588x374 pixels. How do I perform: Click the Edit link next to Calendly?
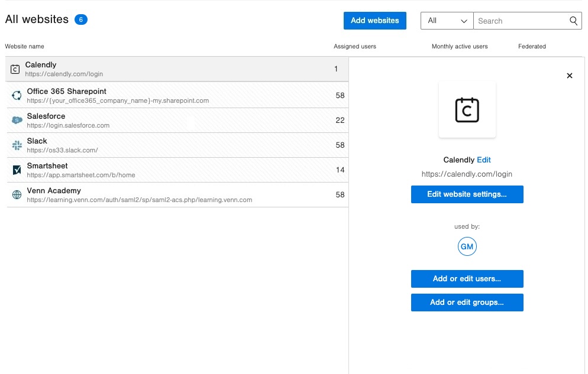click(x=484, y=160)
